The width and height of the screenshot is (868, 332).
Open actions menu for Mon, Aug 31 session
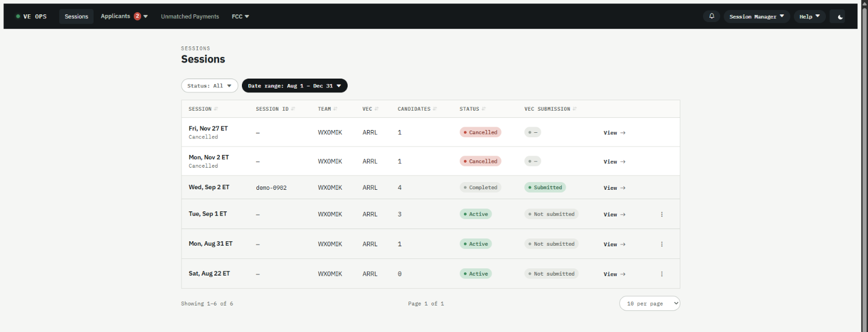coord(662,244)
